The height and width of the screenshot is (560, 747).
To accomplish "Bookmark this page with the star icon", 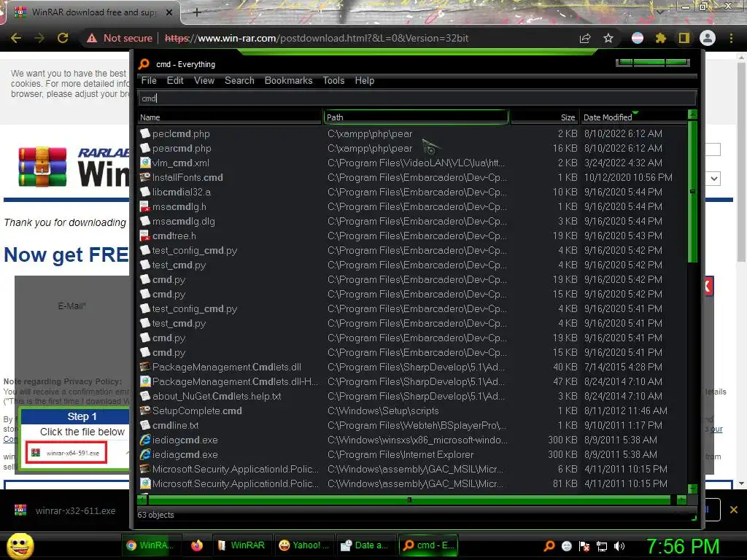I will 608,38.
